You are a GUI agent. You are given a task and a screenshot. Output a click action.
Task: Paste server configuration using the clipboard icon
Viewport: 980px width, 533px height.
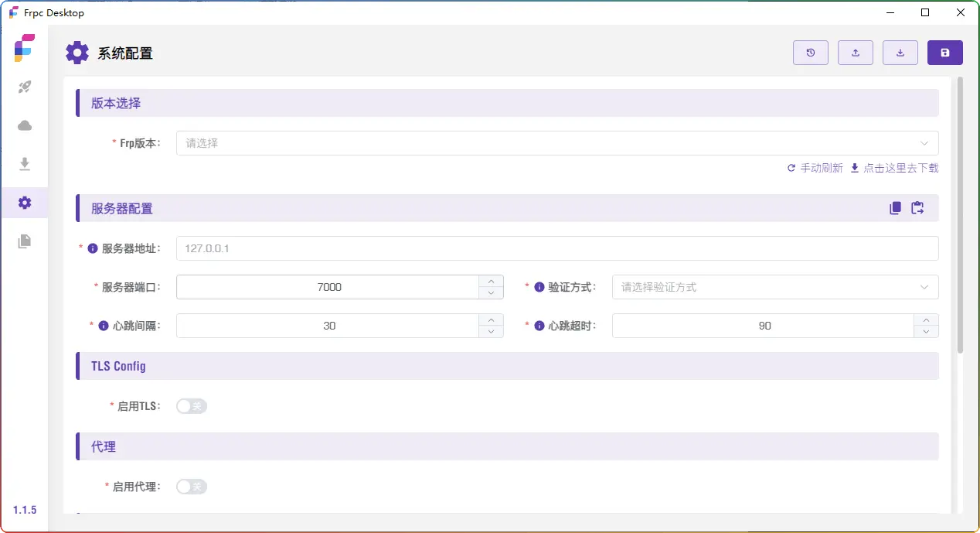pos(917,208)
